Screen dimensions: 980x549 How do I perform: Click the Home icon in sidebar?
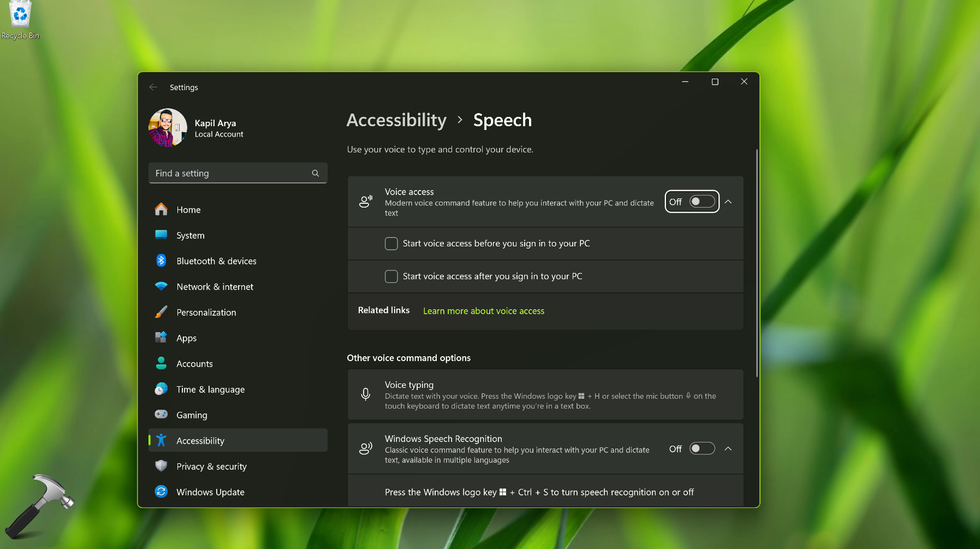(x=161, y=210)
